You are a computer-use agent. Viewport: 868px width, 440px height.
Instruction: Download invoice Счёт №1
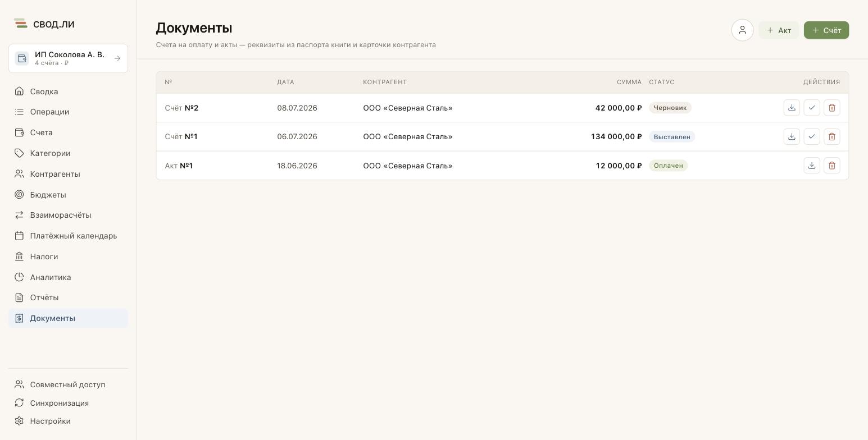pos(792,136)
